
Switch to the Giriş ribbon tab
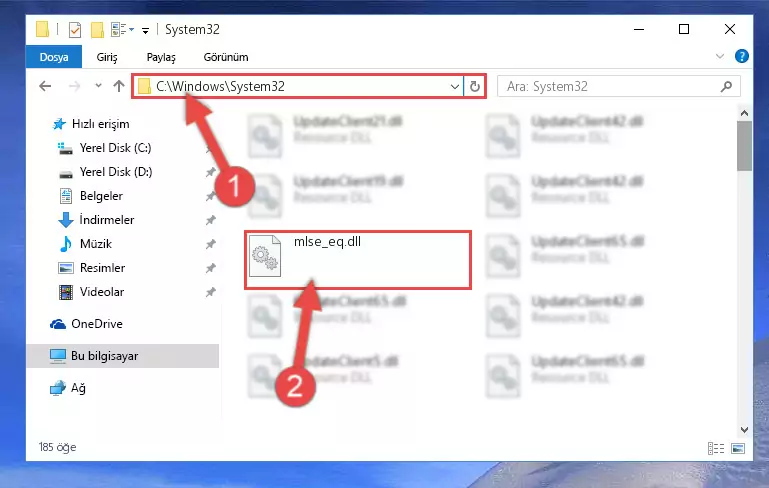pos(107,57)
